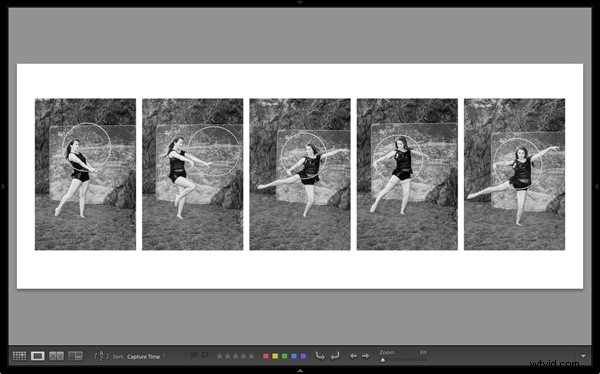This screenshot has width=600, height=374.
Task: Click the Fit zoom label
Action: [423, 352]
